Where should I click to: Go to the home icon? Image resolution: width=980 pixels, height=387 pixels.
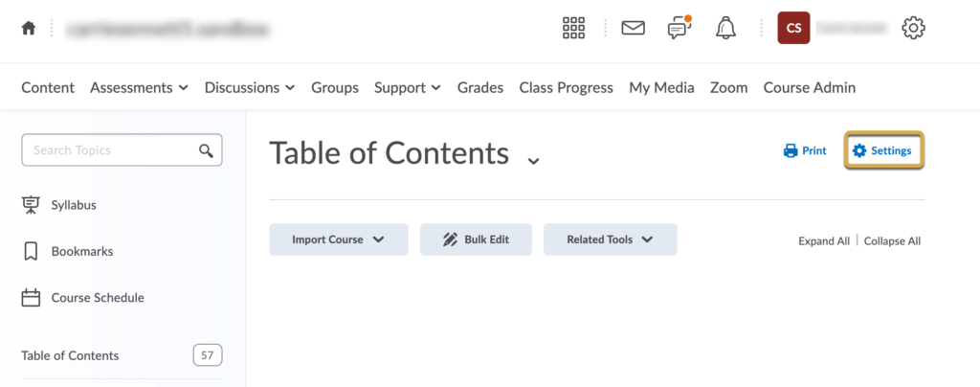(x=28, y=28)
